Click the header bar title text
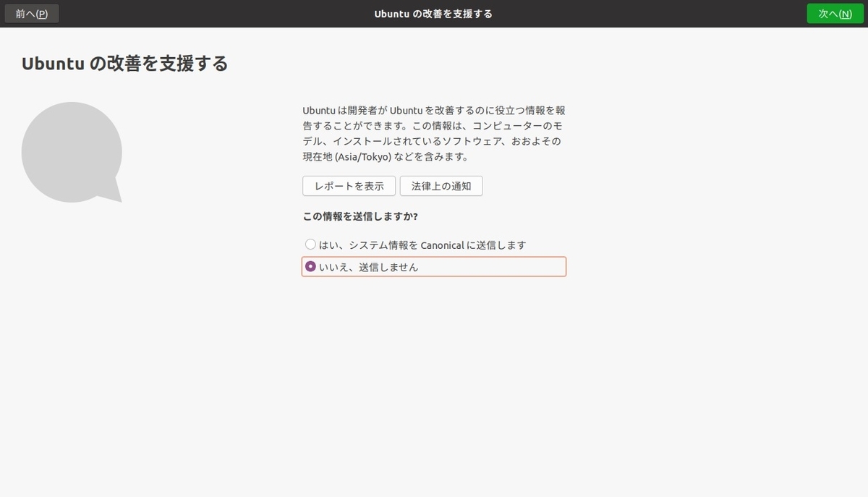The image size is (868, 497). (433, 12)
